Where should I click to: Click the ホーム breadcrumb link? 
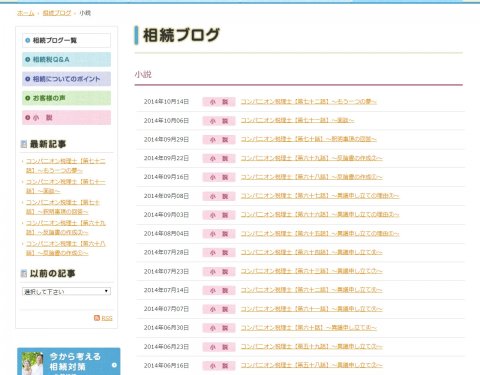[26, 13]
